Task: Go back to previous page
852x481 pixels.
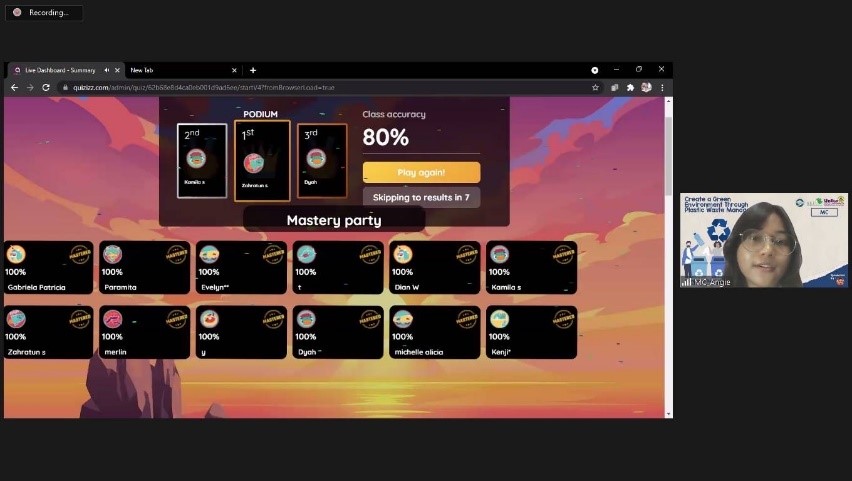Action: tap(15, 88)
